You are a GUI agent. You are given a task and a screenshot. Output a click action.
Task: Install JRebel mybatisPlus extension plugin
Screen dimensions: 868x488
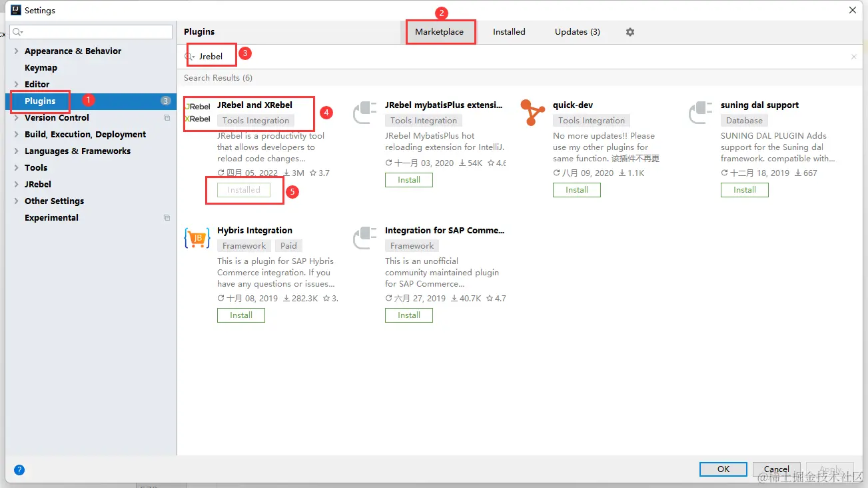pyautogui.click(x=408, y=180)
